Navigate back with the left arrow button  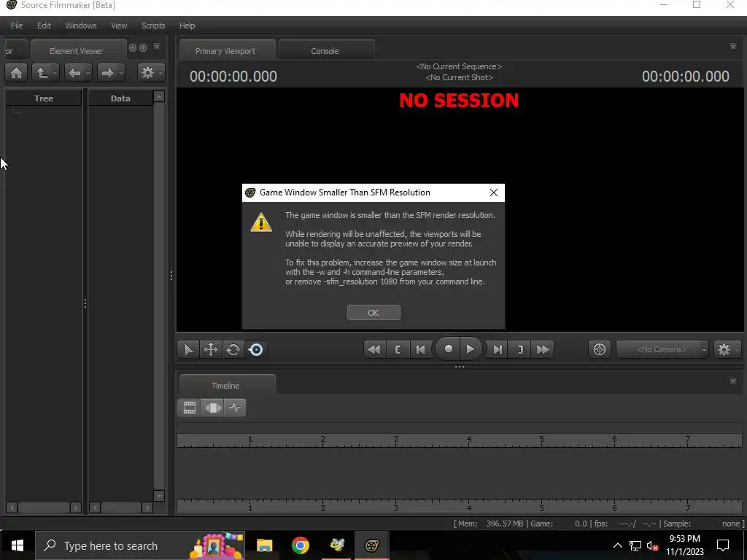(x=74, y=73)
